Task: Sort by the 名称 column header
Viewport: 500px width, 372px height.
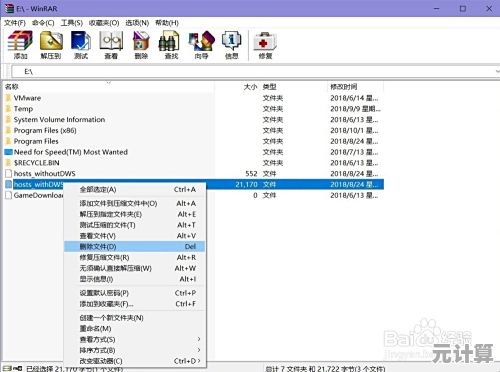Action: [x=108, y=87]
